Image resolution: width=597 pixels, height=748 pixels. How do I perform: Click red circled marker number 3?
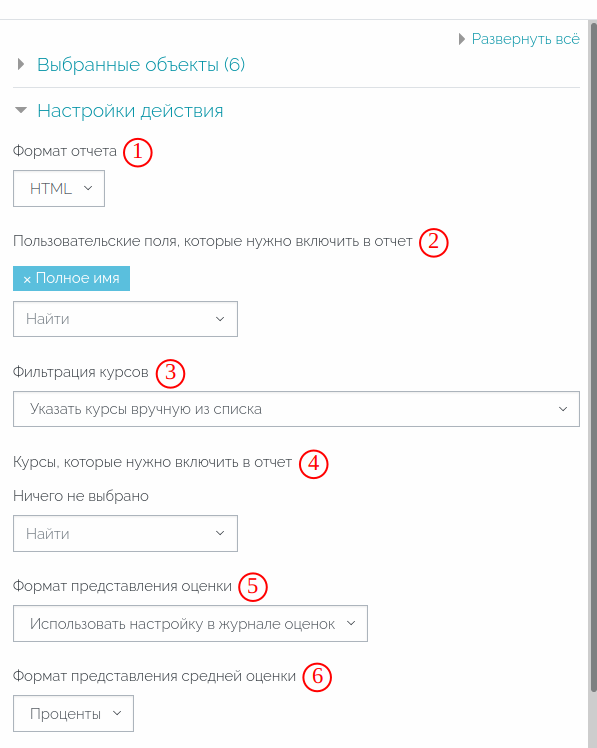click(170, 374)
